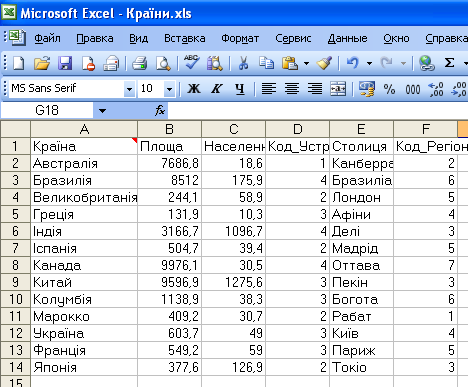468x387 pixels.
Task: Print the worksheet with printer icon
Action: pos(140,63)
